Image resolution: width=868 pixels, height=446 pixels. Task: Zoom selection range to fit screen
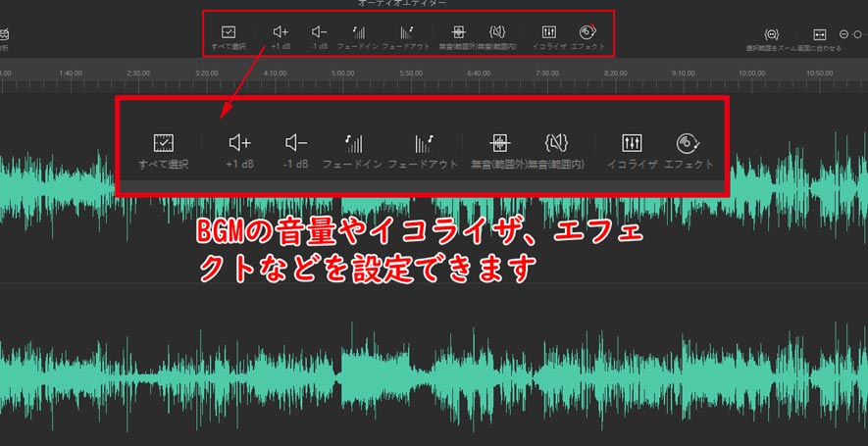[x=772, y=35]
